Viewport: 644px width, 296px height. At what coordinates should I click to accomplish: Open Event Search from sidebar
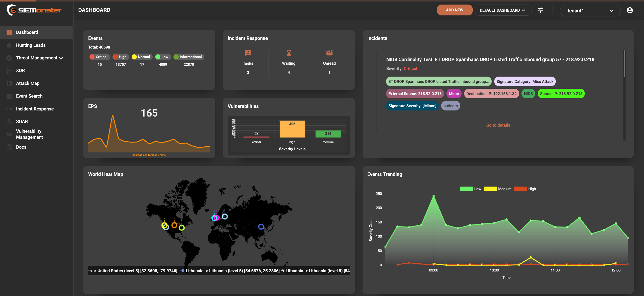pos(29,96)
